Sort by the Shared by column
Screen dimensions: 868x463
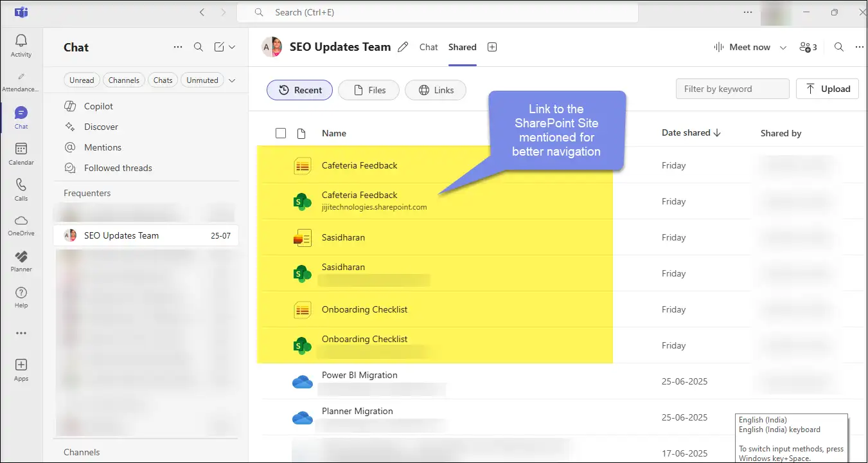point(781,133)
